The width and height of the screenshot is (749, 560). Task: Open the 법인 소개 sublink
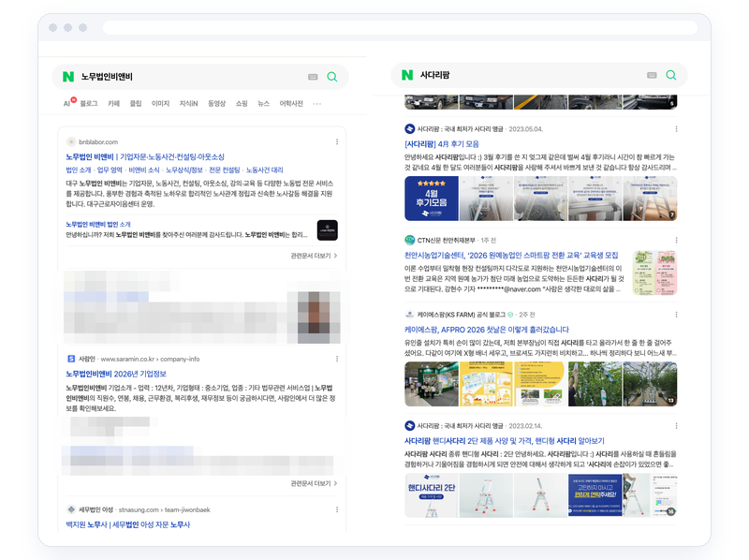point(79,170)
